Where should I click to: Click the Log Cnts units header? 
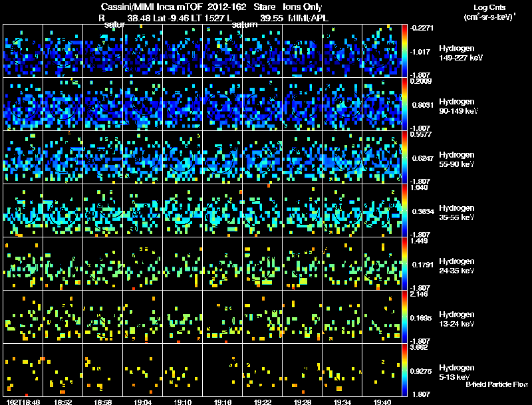pyautogui.click(x=489, y=13)
